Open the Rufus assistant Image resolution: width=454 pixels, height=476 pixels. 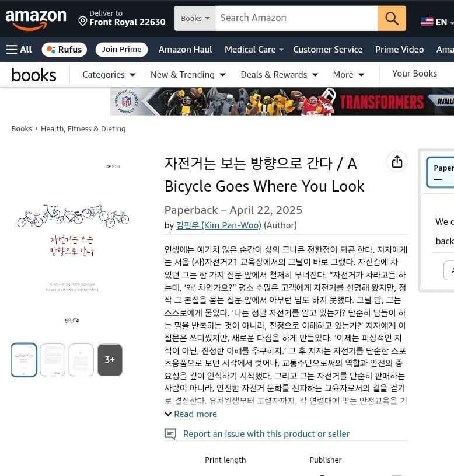(64, 50)
